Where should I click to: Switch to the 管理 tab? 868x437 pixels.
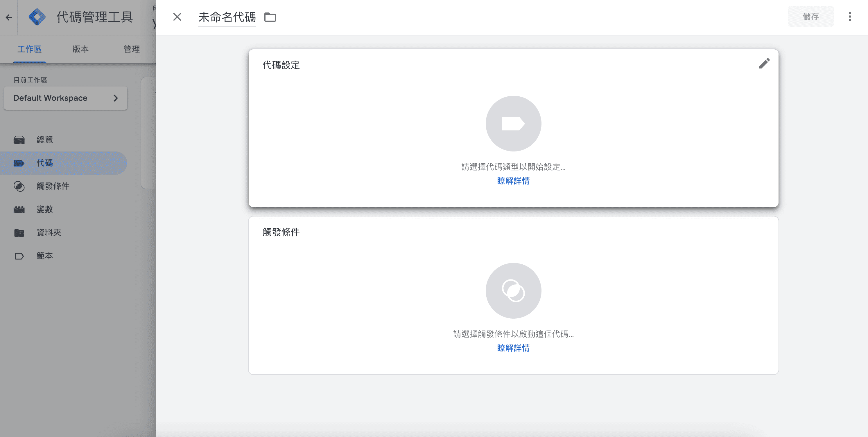pos(131,49)
